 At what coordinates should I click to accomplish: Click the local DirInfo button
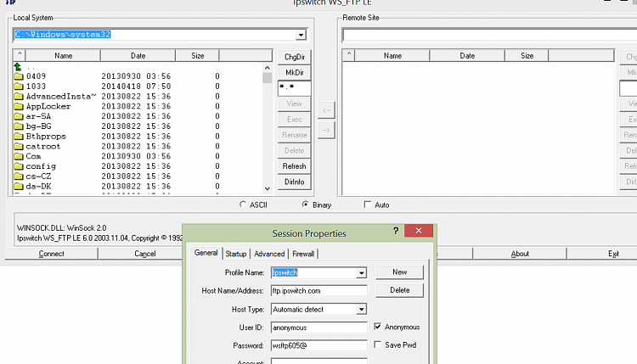click(295, 182)
